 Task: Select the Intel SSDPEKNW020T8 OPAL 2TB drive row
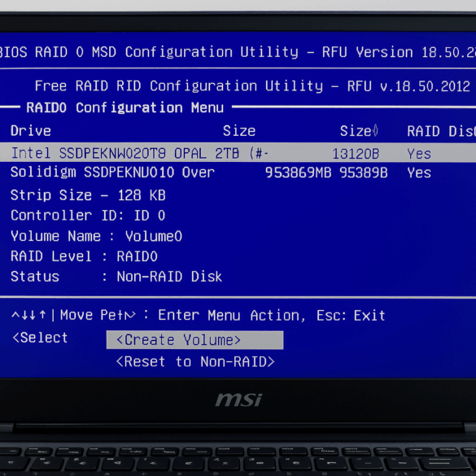(238, 153)
